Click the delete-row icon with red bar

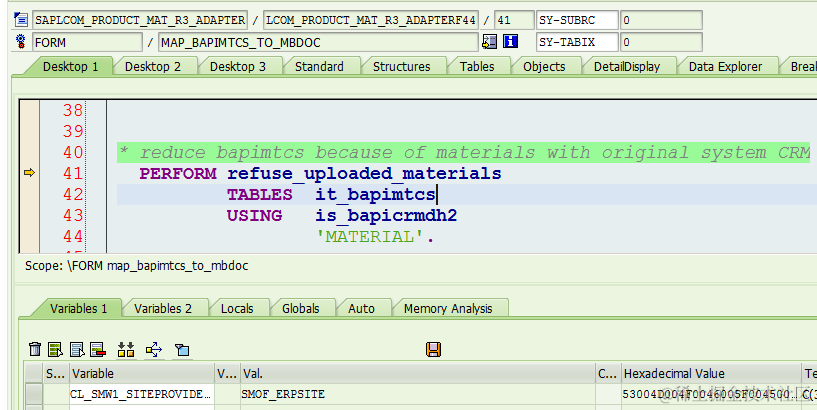98,349
